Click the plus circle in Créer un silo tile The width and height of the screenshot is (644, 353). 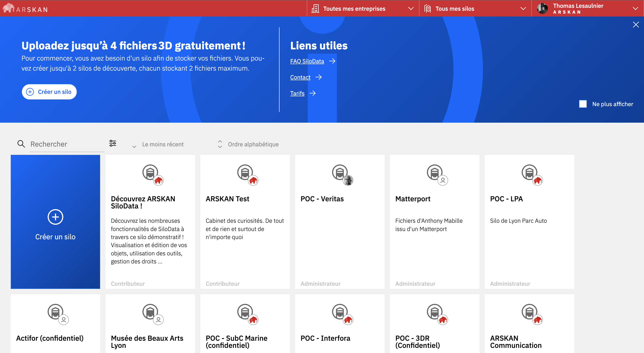[55, 217]
